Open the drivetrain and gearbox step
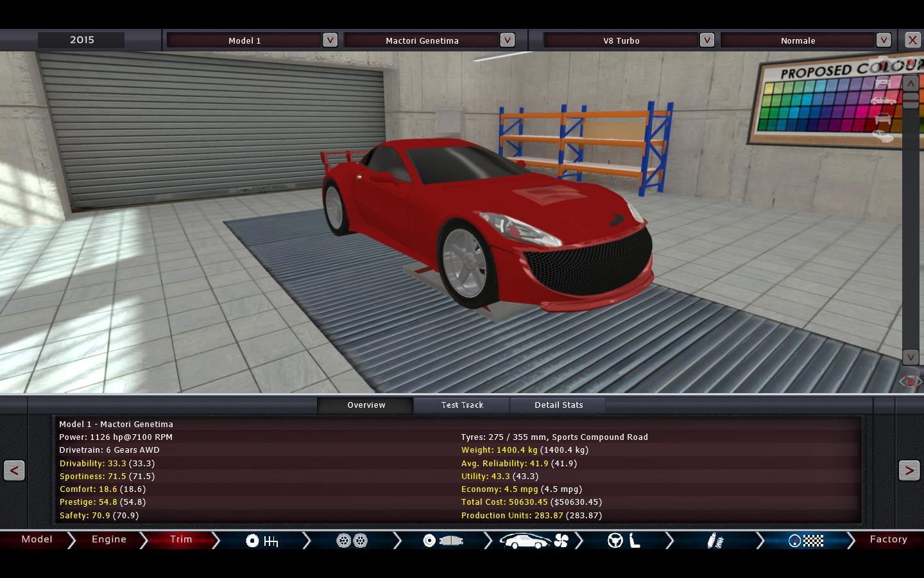The width and height of the screenshot is (924, 578). (262, 541)
